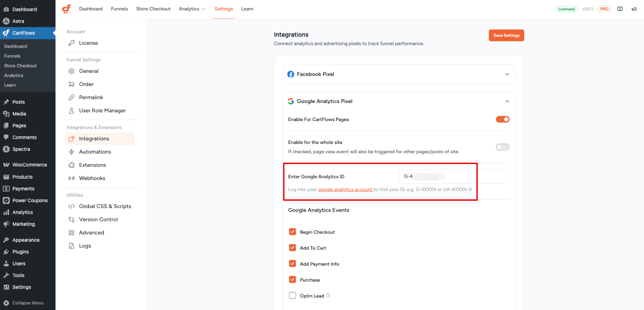644x310 pixels.
Task: Open Store Checkout tab in top nav
Action: [153, 9]
